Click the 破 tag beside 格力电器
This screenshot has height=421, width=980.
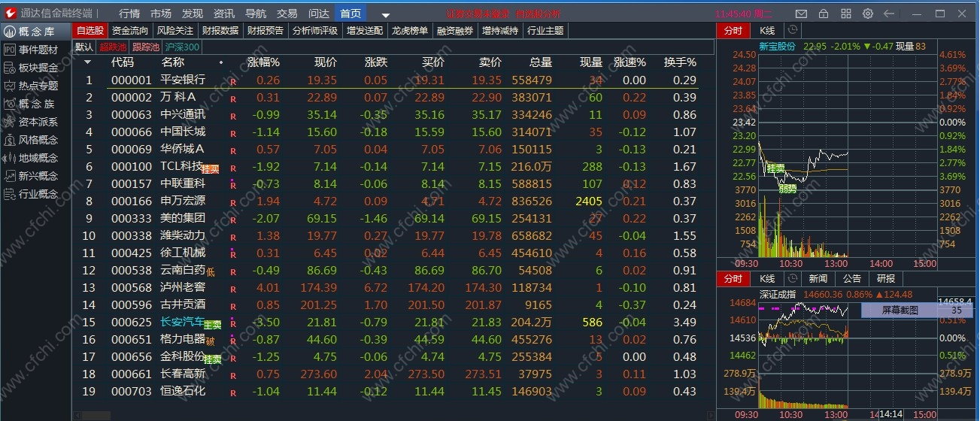[x=211, y=342]
